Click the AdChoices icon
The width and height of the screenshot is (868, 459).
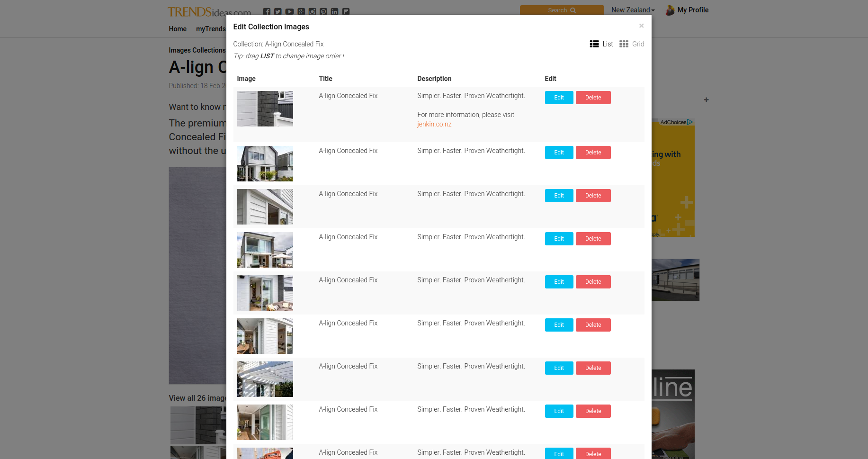[690, 122]
